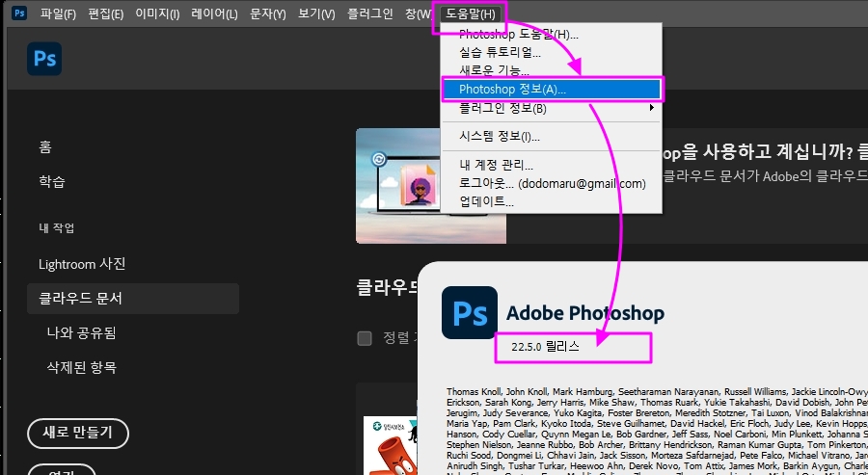Image resolution: width=868 pixels, height=475 pixels.
Task: Open 삭제된 항목 in sidebar
Action: point(81,367)
